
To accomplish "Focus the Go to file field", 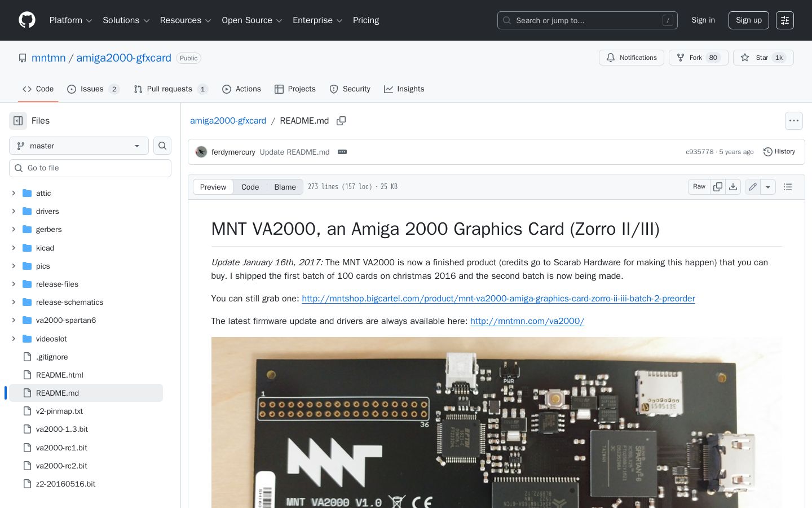I will click(90, 168).
